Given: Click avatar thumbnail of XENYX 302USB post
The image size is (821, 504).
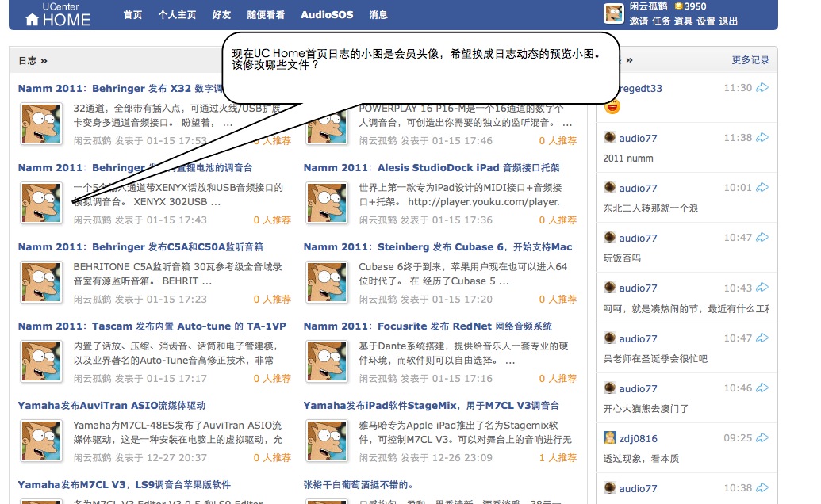Looking at the screenshot, I should tap(41, 203).
